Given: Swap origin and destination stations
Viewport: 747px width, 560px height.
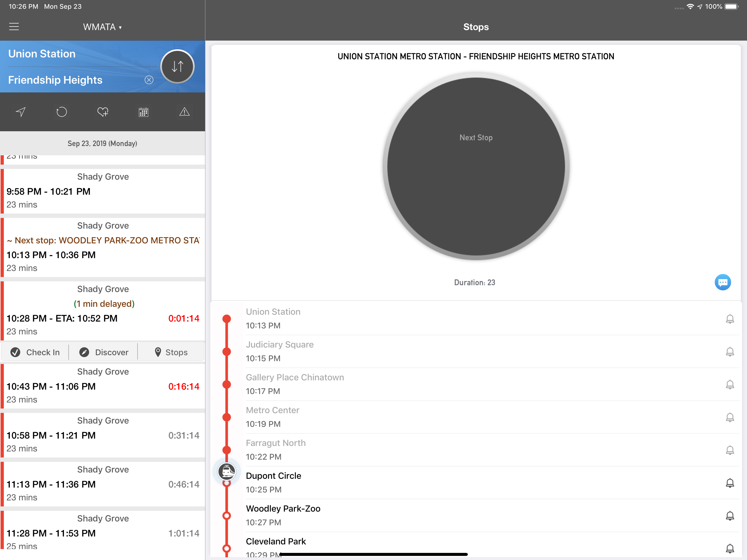Looking at the screenshot, I should [x=177, y=66].
